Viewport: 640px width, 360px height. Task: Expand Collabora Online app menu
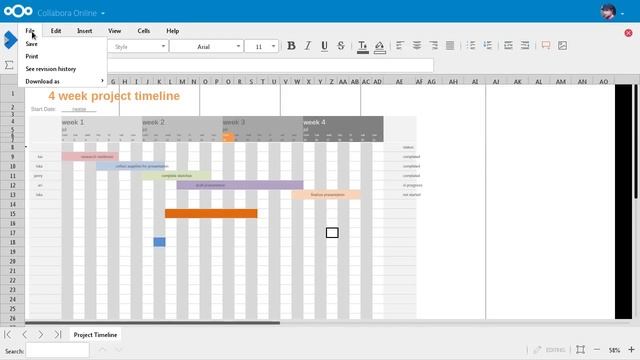[71, 13]
